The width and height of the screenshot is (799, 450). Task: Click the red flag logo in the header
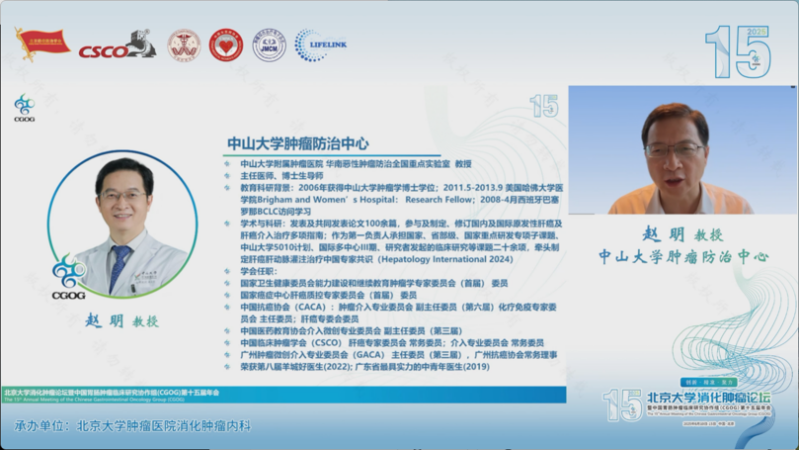point(42,42)
